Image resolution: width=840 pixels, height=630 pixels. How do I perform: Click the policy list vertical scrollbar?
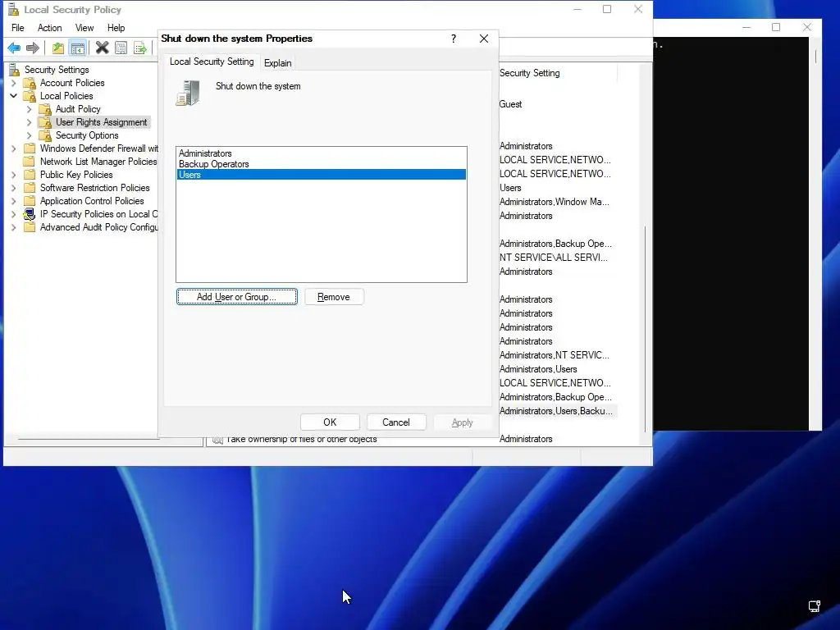[x=645, y=328]
